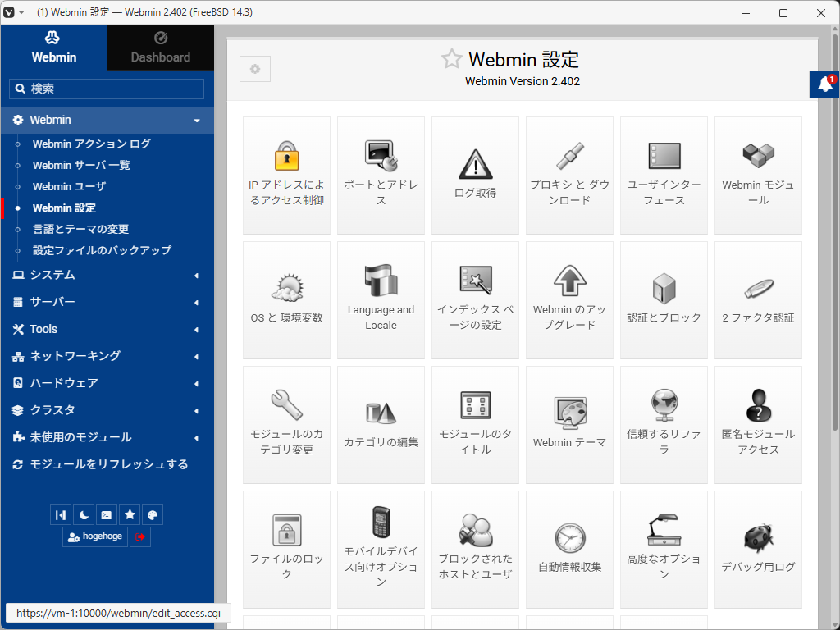The height and width of the screenshot is (630, 840).
Task: Favorite Webmin 設定 with the star icon
Action: [x=452, y=58]
